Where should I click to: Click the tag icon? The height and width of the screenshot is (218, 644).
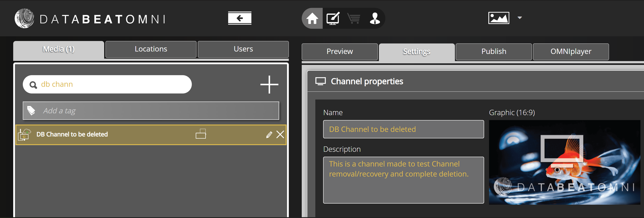31,111
